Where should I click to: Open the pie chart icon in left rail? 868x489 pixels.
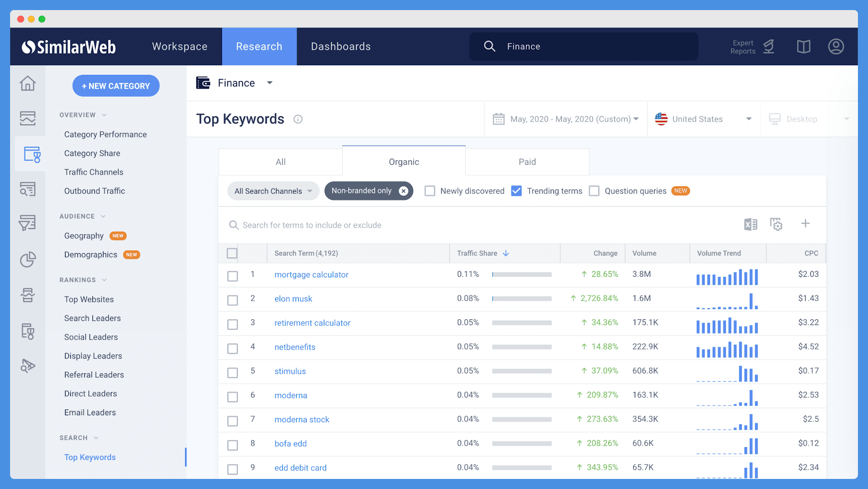coord(28,260)
